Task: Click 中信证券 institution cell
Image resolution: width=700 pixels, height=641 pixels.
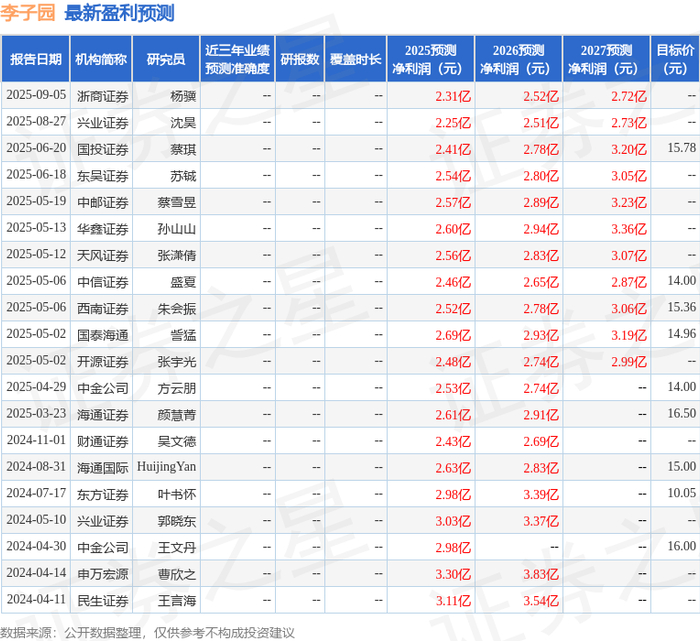Action: [x=103, y=282]
